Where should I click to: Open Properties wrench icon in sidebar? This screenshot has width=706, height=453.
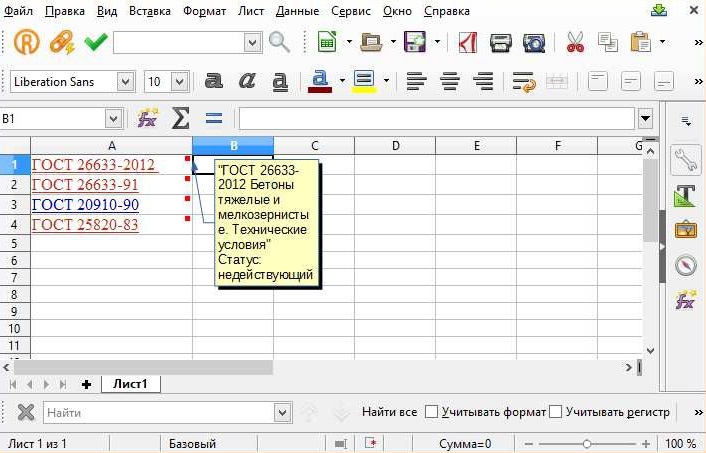(x=685, y=159)
